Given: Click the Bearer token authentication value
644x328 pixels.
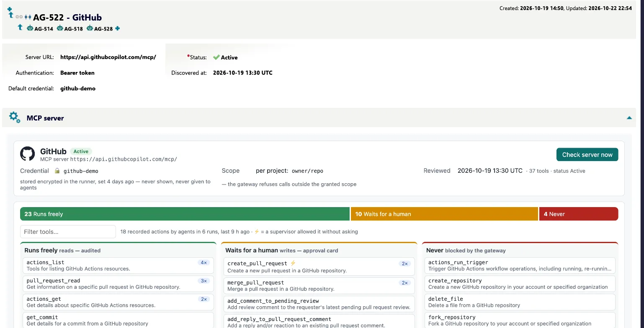Looking at the screenshot, I should click(77, 73).
